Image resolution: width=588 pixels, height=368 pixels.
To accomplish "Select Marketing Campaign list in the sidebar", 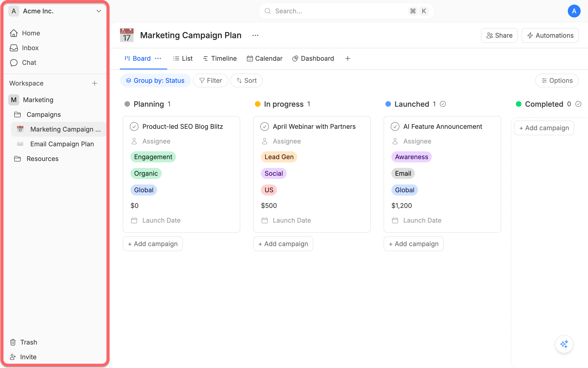I will point(58,129).
